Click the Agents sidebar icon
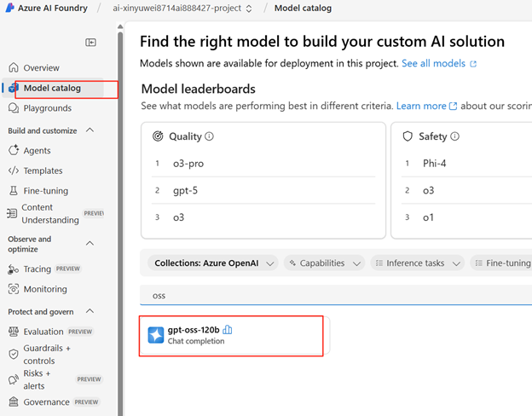Screen dimensions: 532x416 13,150
